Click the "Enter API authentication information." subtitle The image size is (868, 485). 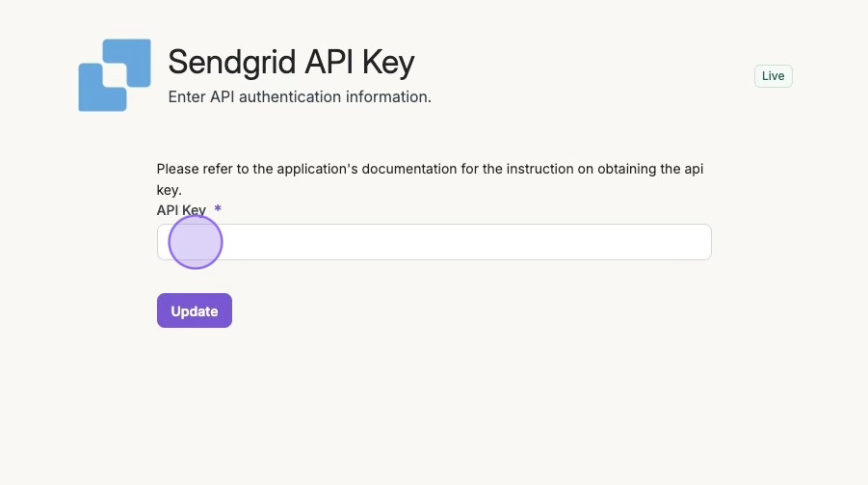point(300,97)
